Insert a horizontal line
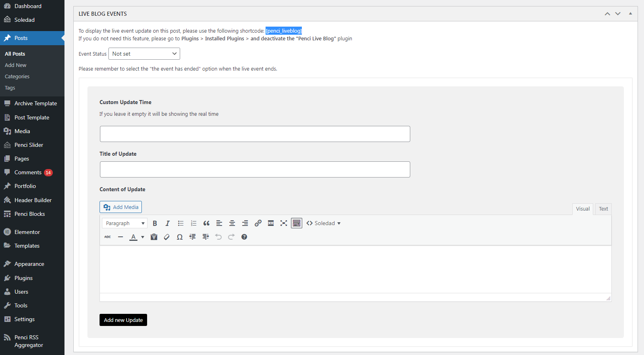Screen dimensions: 644x355 pyautogui.click(x=120, y=237)
